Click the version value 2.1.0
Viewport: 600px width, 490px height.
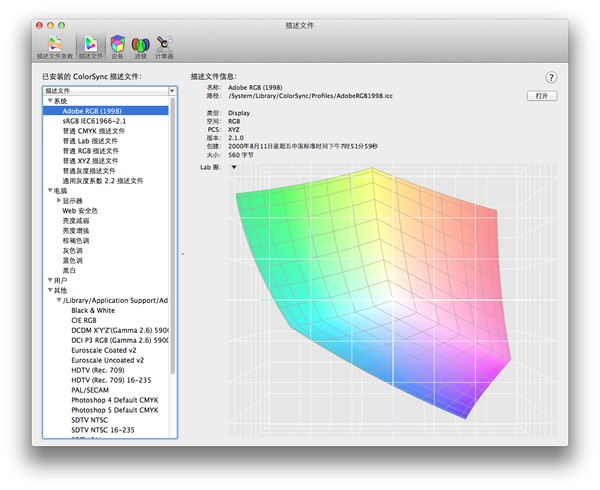pos(236,138)
